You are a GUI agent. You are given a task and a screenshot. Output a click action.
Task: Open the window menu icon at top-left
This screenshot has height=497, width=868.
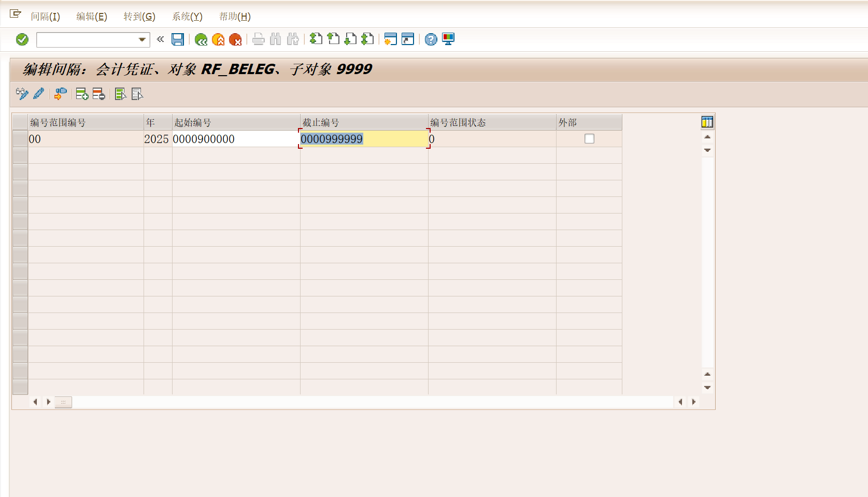tap(16, 14)
